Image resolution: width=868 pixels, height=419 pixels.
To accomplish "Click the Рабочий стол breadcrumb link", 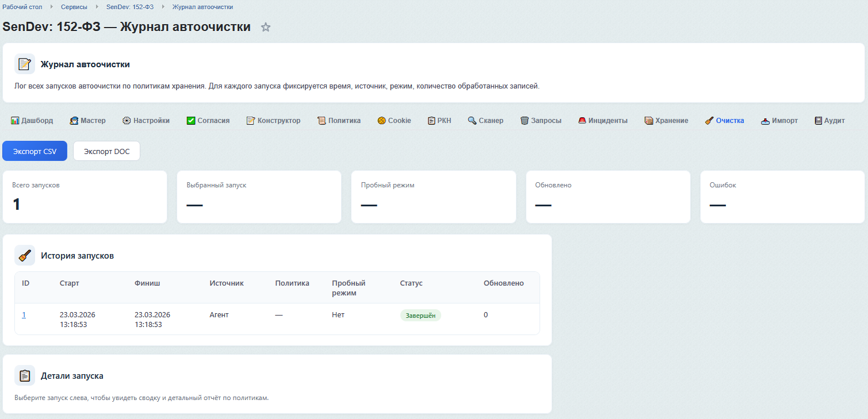I will tap(22, 7).
